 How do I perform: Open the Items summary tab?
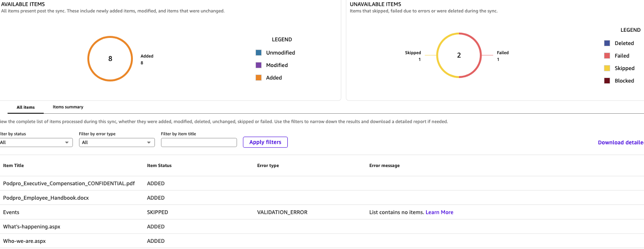click(68, 107)
